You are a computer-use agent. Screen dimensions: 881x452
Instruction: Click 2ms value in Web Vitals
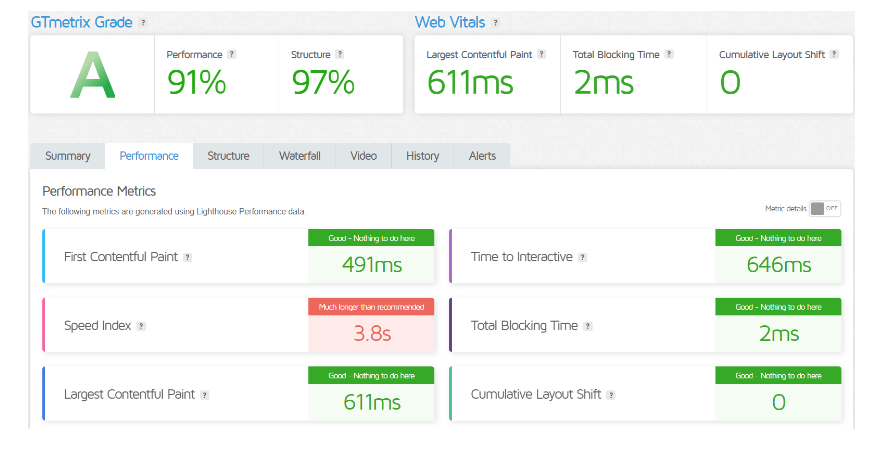click(x=603, y=82)
